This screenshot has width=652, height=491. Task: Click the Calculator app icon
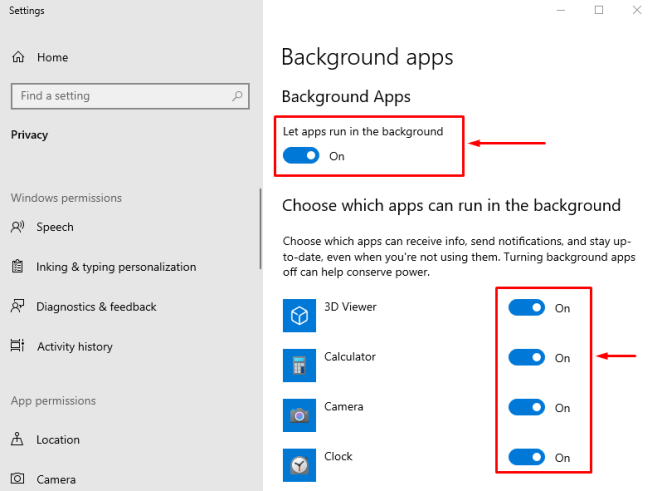tap(299, 365)
